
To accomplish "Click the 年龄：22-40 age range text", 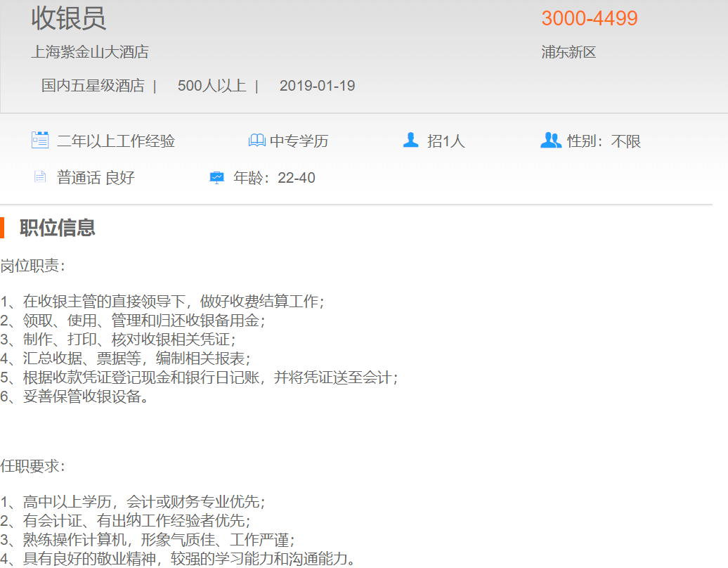I will (274, 178).
